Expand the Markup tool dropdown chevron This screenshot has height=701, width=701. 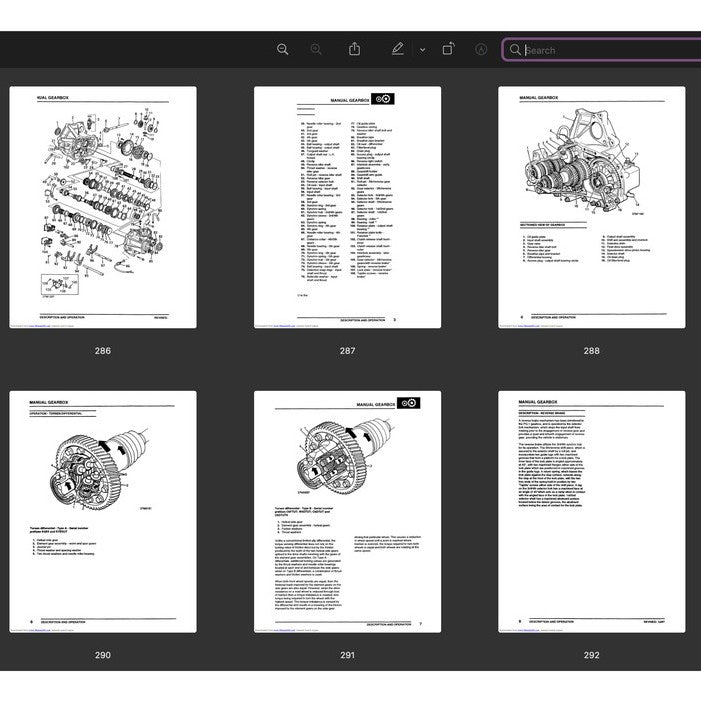[422, 49]
